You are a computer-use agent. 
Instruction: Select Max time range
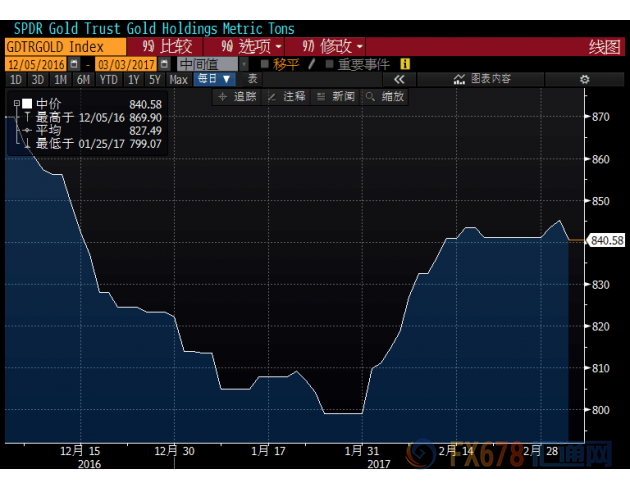(x=178, y=80)
